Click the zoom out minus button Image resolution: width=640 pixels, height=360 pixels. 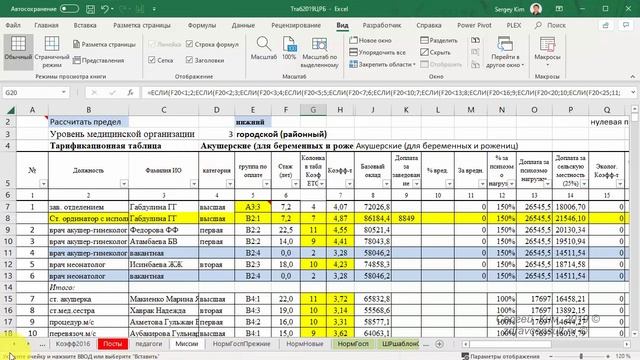coord(551,356)
